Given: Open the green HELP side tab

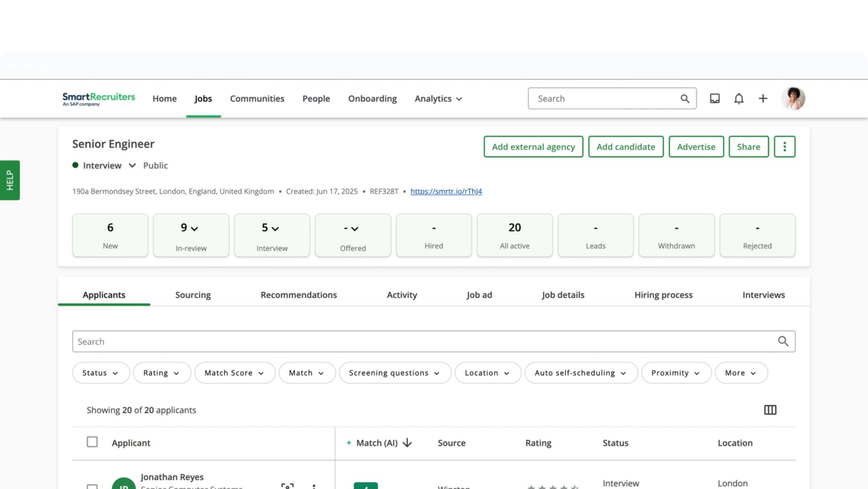Looking at the screenshot, I should [x=10, y=180].
